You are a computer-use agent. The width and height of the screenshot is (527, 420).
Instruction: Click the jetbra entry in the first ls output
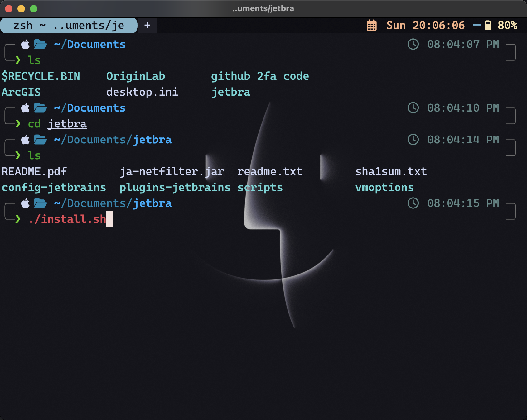[231, 92]
